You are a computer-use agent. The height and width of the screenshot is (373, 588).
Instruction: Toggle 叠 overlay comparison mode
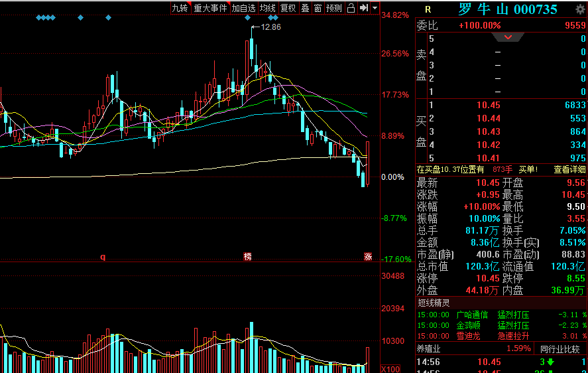pos(305,8)
